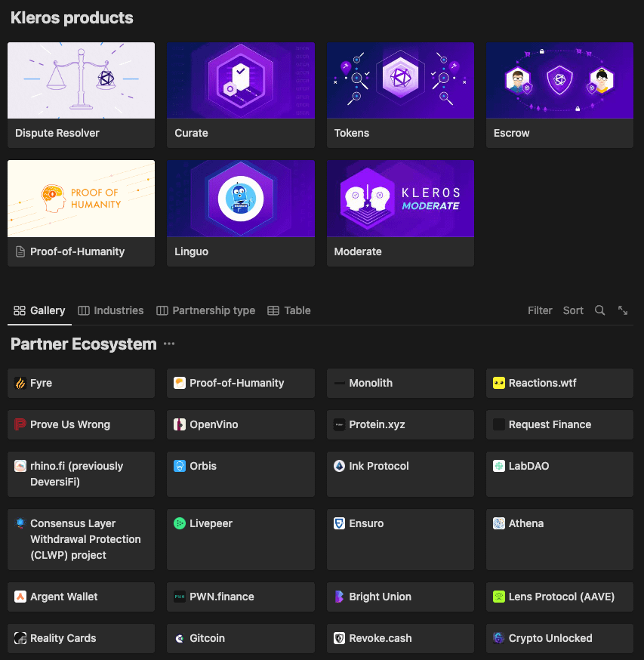Click the Argent Wallet orange icon
Image resolution: width=644 pixels, height=660 pixels.
20,597
